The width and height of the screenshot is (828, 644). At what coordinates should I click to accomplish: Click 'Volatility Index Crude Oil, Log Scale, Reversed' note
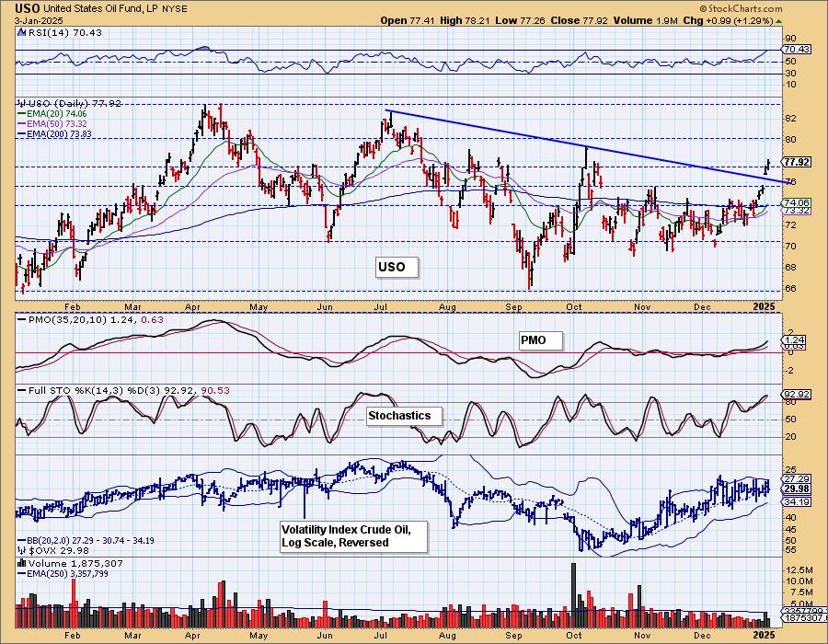353,536
